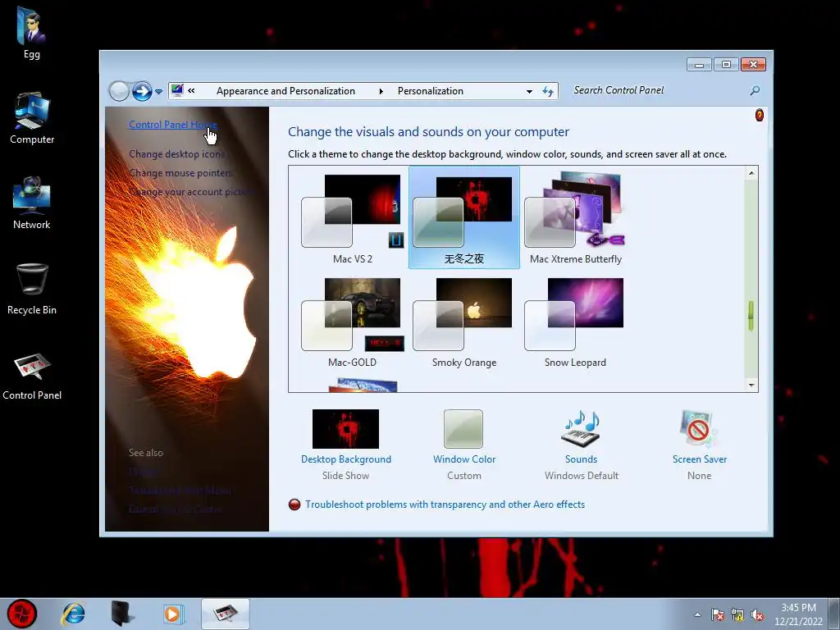Click the Sounds text link
Image resolution: width=840 pixels, height=630 pixels.
[x=581, y=459]
